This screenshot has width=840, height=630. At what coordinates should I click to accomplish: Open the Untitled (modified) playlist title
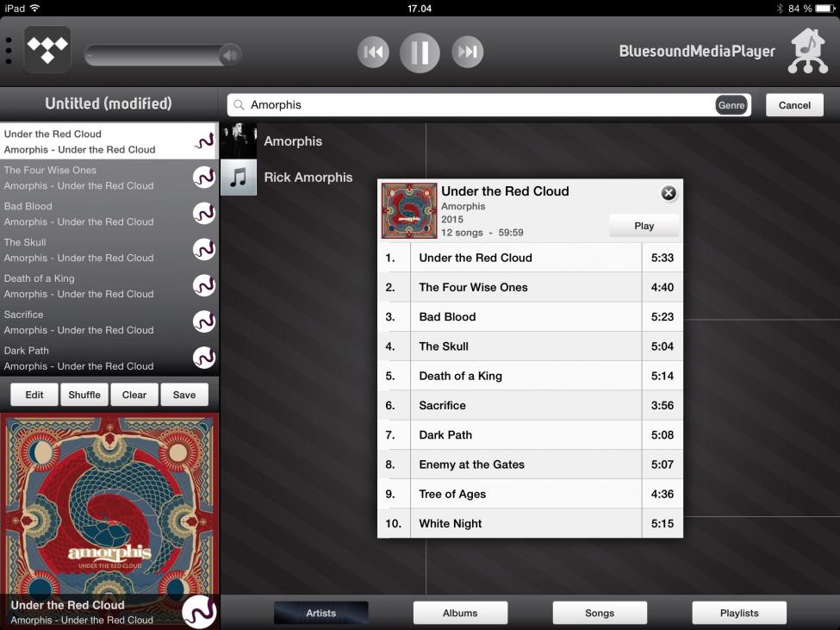(109, 103)
